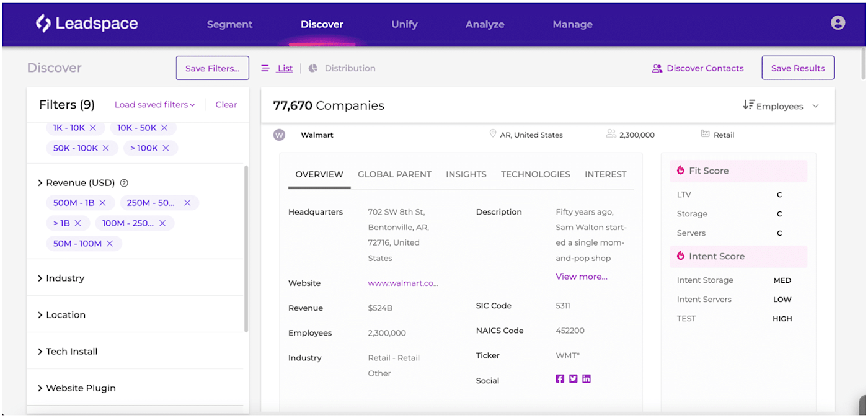The image size is (868, 418).
Task: Remove the 100M - 250... revenue chip
Action: click(x=162, y=223)
